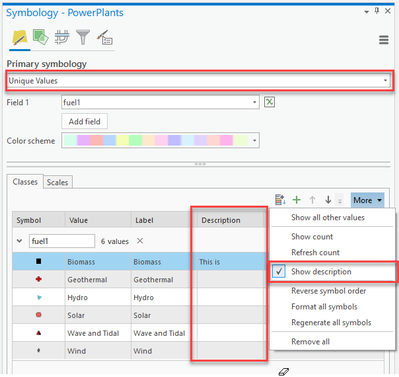Screen dimensions: 399x377
Task: Click the '6 values' count text
Action: coord(115,241)
